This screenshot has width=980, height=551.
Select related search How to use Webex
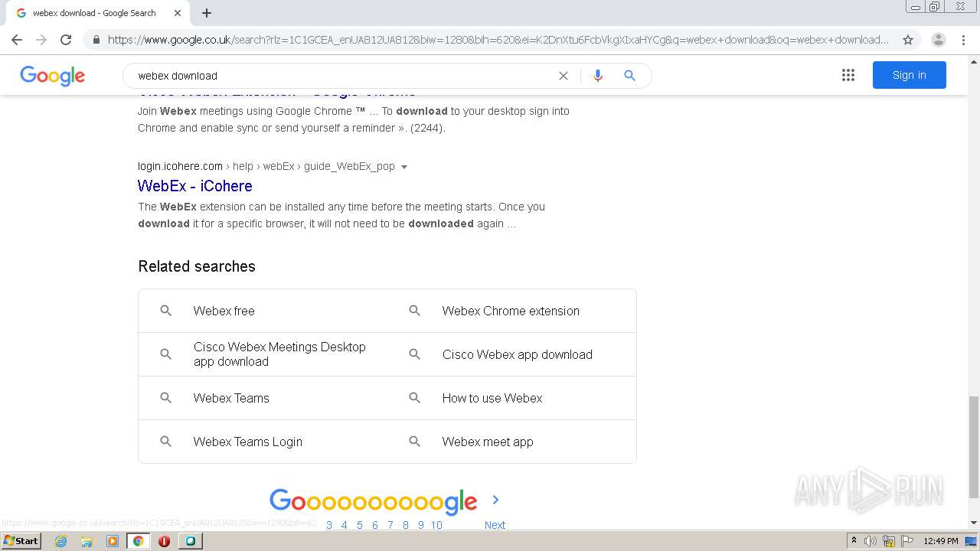point(492,398)
